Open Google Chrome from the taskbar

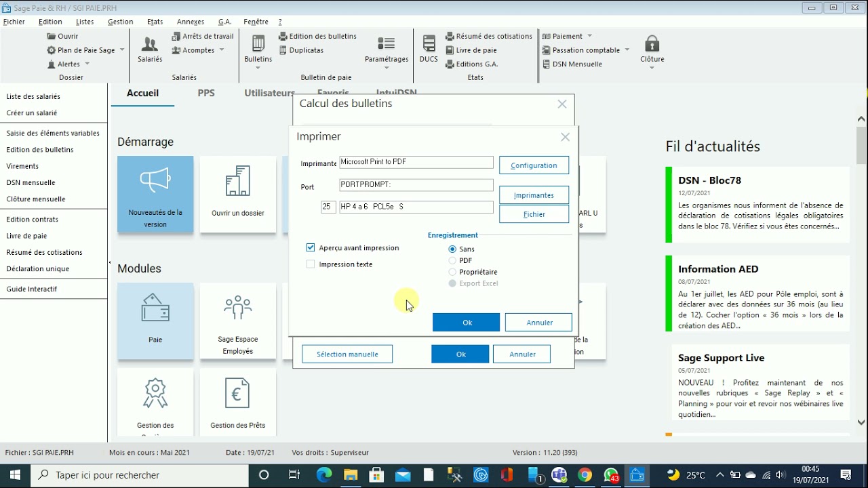585,475
